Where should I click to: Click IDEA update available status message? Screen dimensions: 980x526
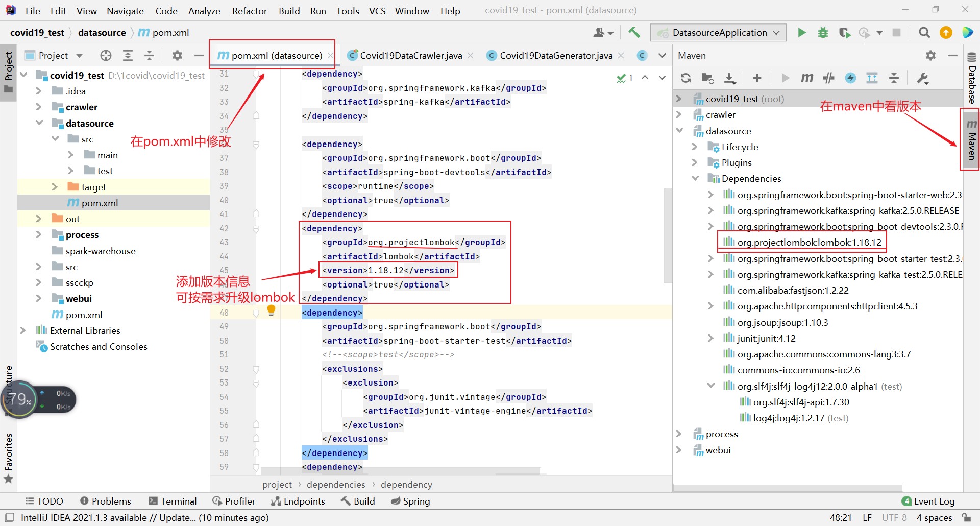click(144, 517)
